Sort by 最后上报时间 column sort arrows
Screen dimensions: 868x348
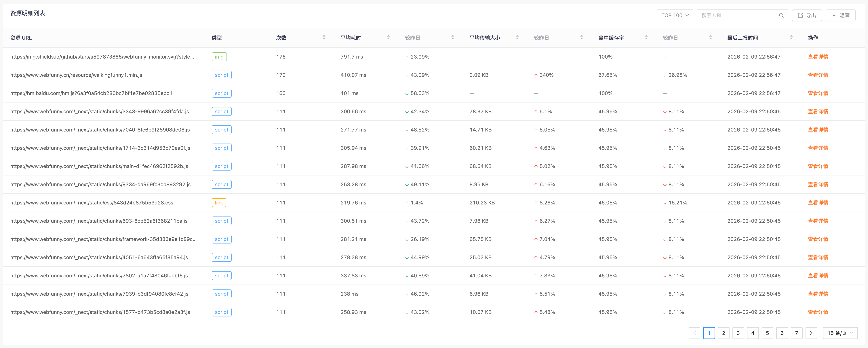[x=791, y=37]
